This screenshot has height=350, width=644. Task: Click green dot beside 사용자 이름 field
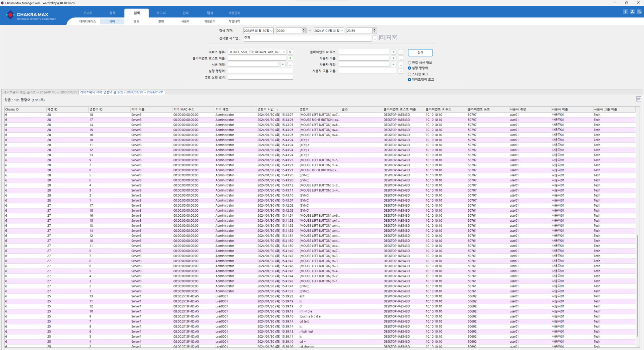[x=393, y=58]
